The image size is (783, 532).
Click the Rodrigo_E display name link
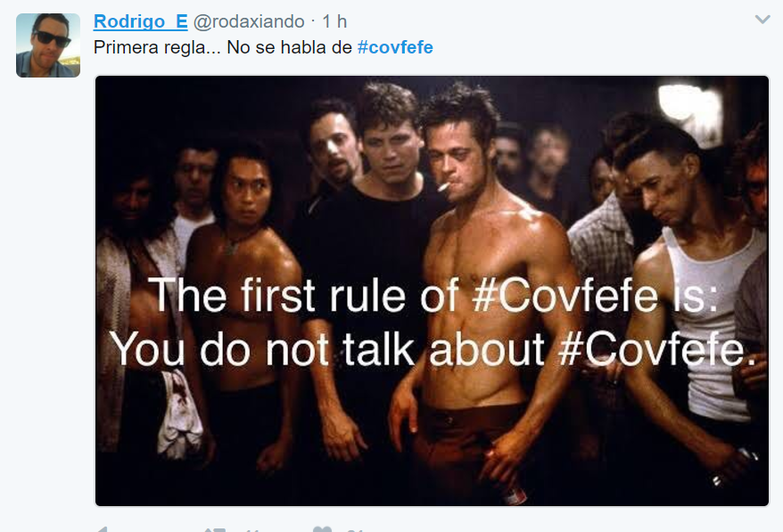[140, 20]
